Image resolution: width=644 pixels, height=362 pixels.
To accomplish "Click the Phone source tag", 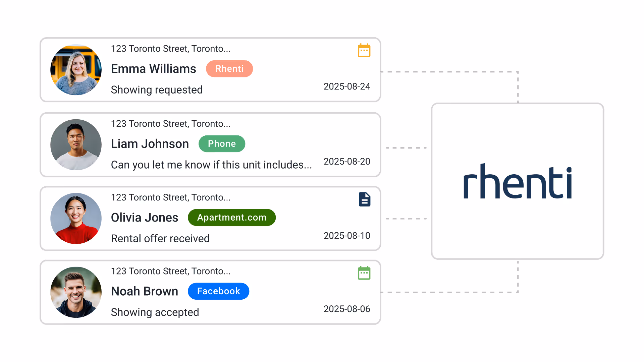I will click(222, 144).
